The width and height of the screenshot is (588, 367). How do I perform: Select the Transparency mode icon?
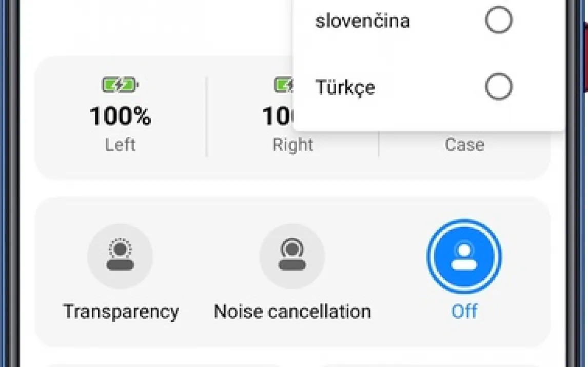(120, 256)
